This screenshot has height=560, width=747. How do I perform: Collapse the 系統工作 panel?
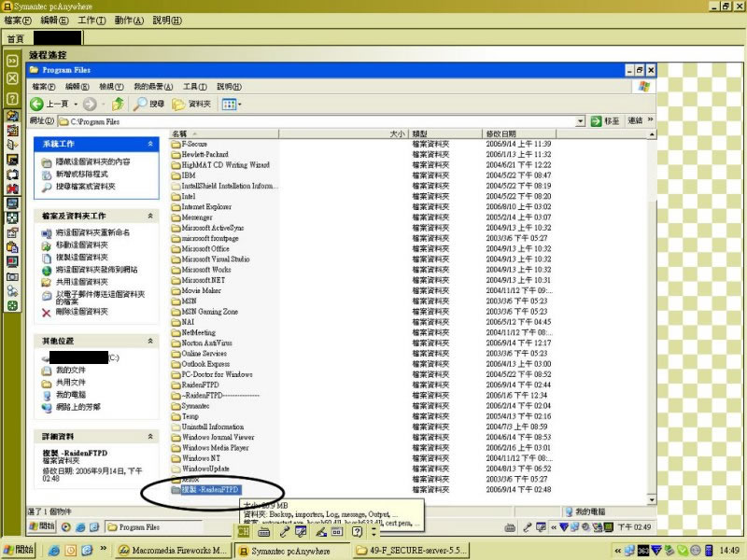[150, 144]
